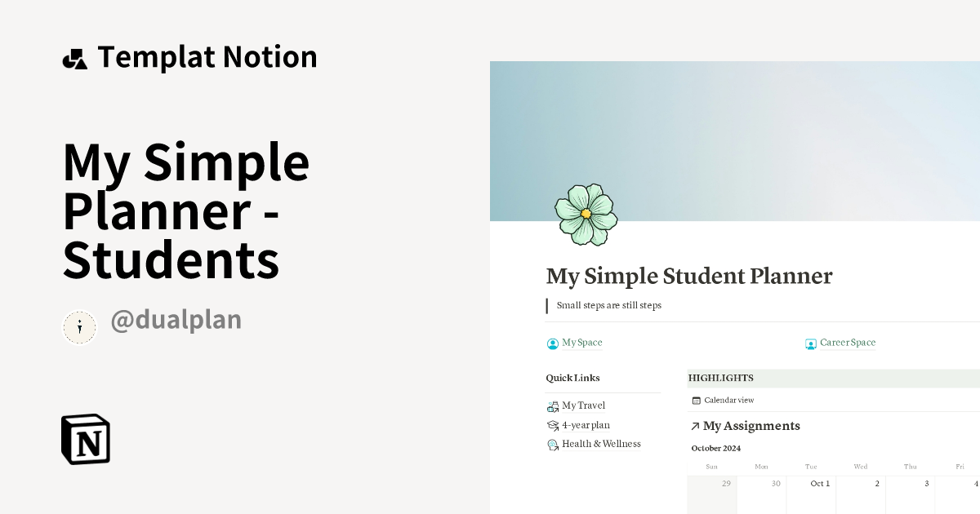Screen dimensions: 980x514
Task: Click the flower page icon
Action: (585, 214)
